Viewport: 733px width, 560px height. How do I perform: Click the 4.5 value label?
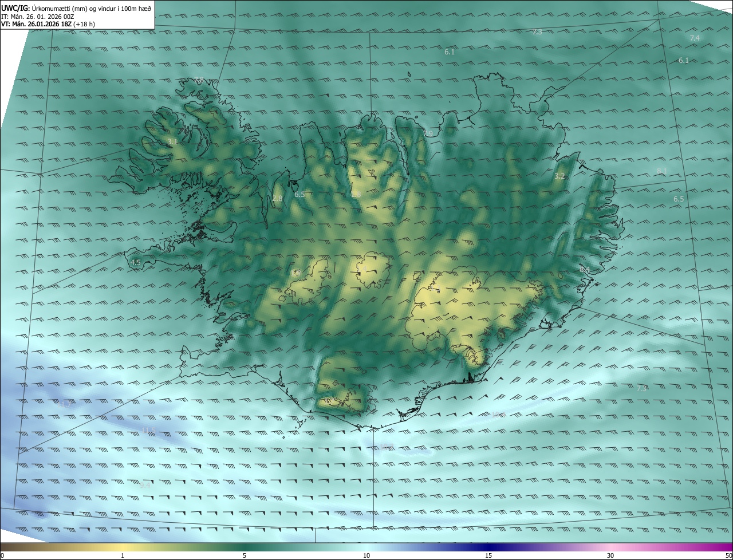[136, 262]
